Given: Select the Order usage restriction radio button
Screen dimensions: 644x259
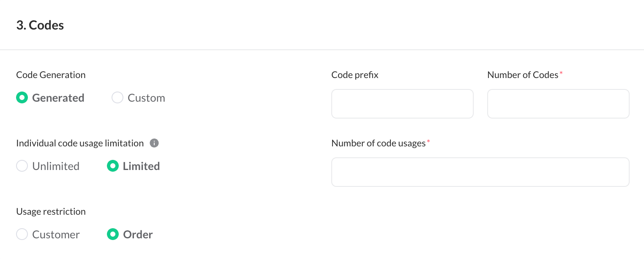Looking at the screenshot, I should tap(113, 235).
